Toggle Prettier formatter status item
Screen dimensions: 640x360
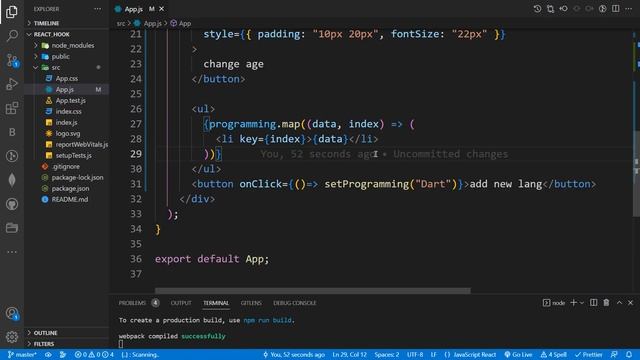(x=589, y=354)
